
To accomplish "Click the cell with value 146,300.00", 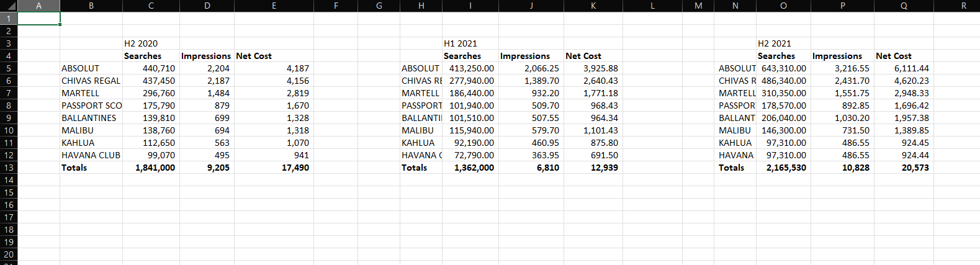I will [x=783, y=130].
